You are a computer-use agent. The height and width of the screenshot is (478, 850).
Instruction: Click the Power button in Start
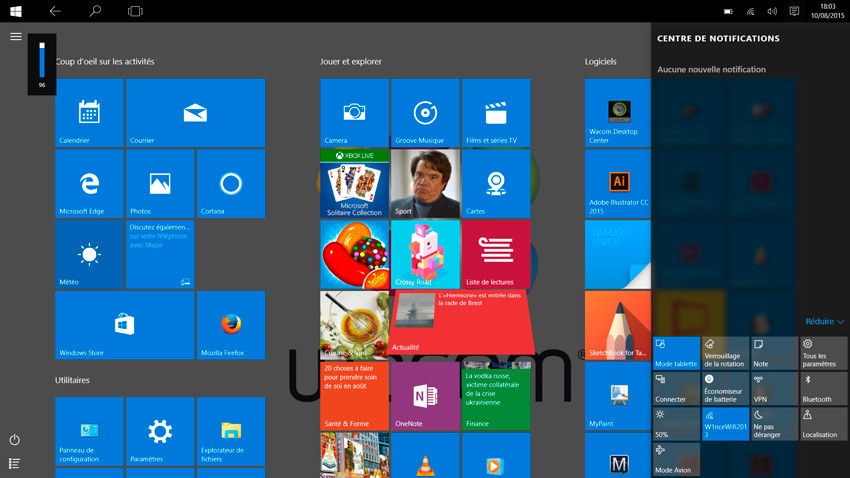click(15, 440)
